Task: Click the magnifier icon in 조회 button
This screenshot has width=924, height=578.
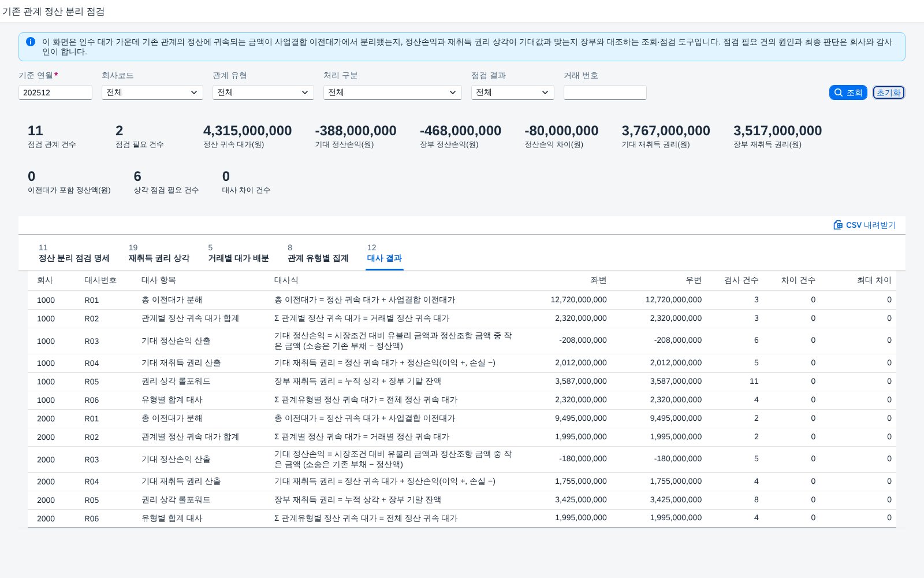Action: pyautogui.click(x=839, y=92)
